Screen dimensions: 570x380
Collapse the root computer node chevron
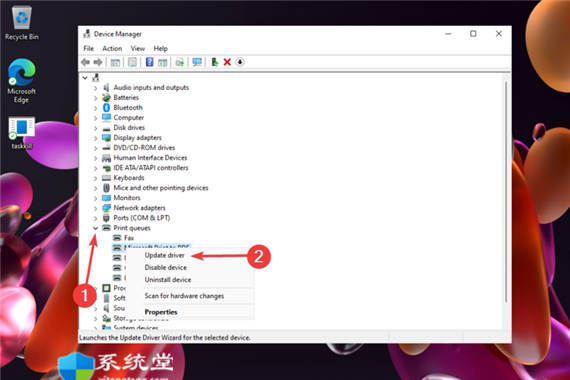[85, 78]
